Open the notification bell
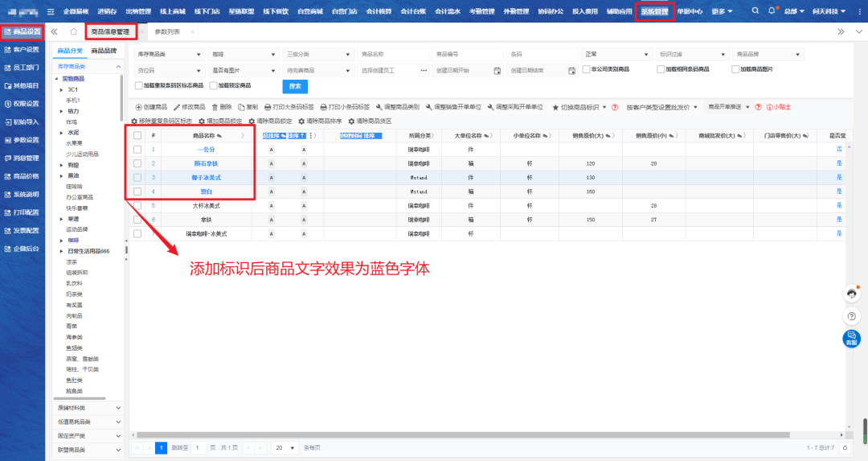 click(x=772, y=11)
